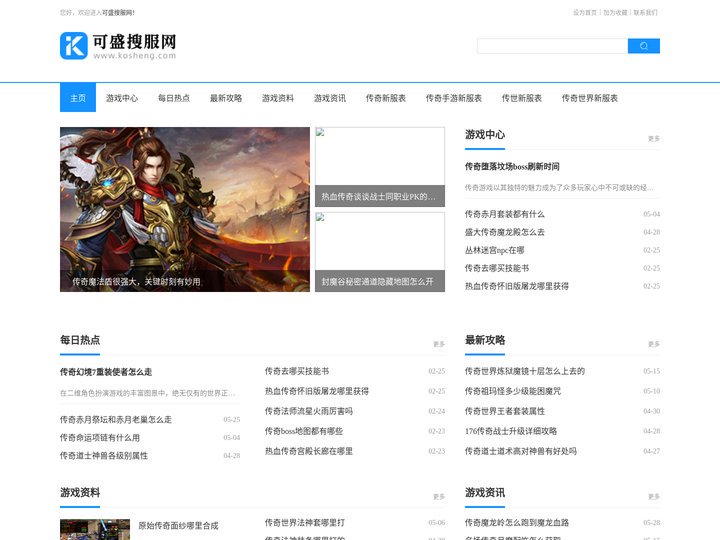The height and width of the screenshot is (540, 720).
Task: Open article 传奇boss地图都有哪些
Action: 304,431
